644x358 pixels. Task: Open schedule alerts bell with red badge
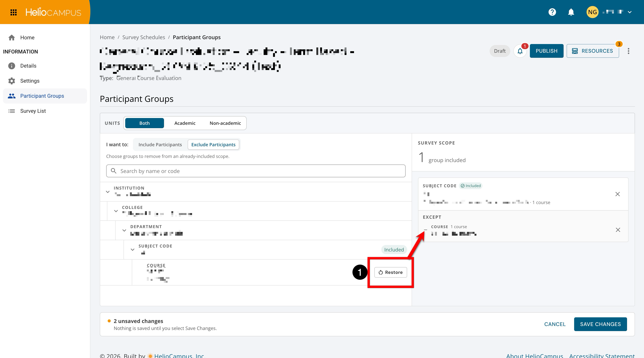tap(520, 51)
